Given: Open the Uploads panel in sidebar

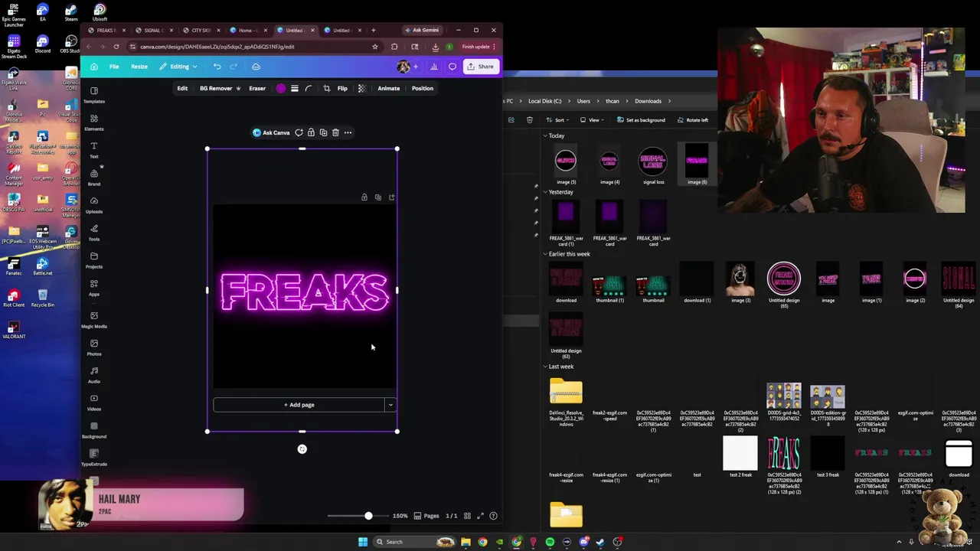Looking at the screenshot, I should [94, 205].
